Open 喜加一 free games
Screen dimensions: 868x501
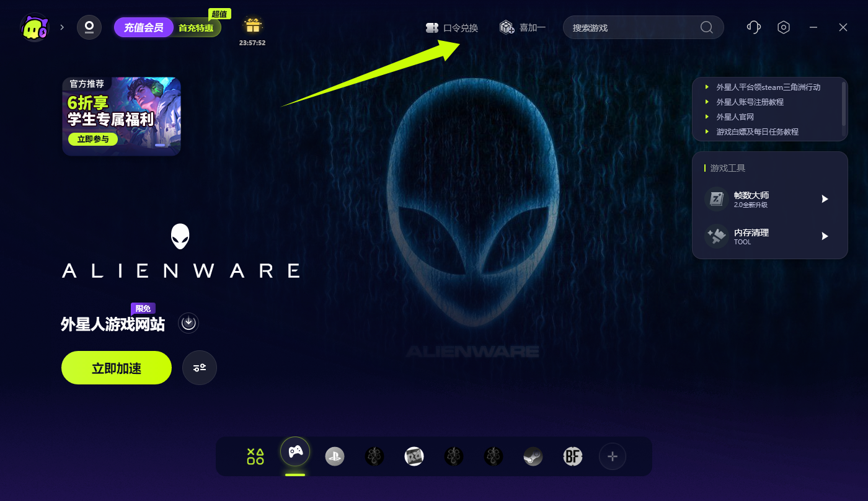[523, 28]
